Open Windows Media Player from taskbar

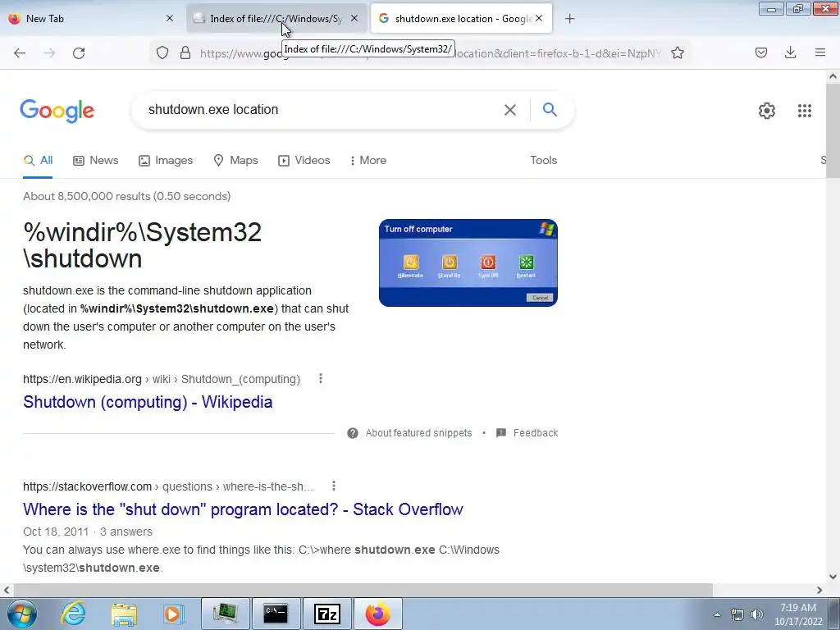click(173, 614)
